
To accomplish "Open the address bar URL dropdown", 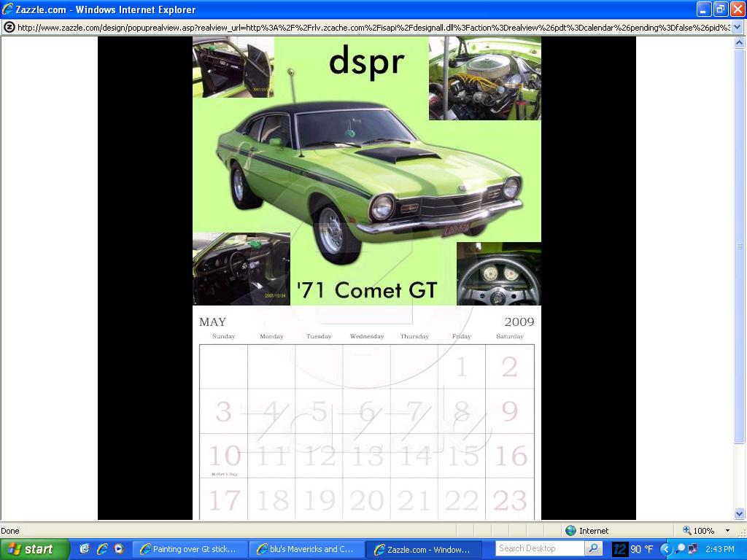I will click(737, 27).
